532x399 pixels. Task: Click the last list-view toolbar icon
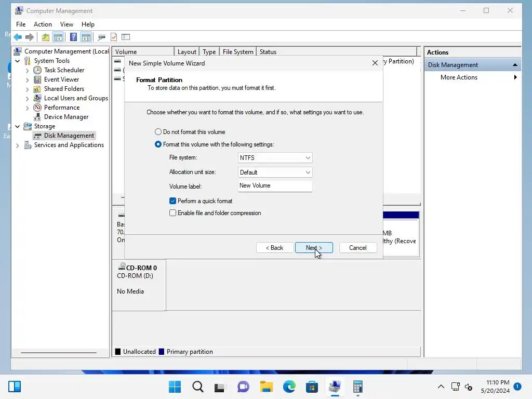126,37
